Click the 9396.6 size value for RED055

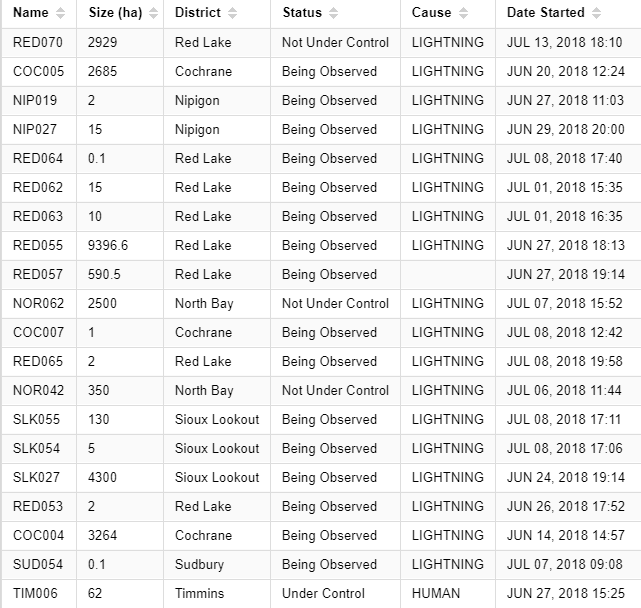coord(108,245)
